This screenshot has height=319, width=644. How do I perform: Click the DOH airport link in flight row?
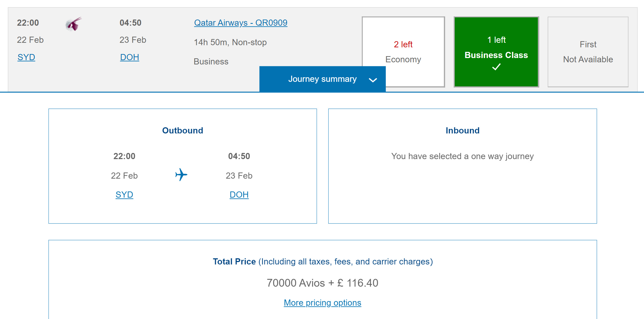[x=129, y=57]
